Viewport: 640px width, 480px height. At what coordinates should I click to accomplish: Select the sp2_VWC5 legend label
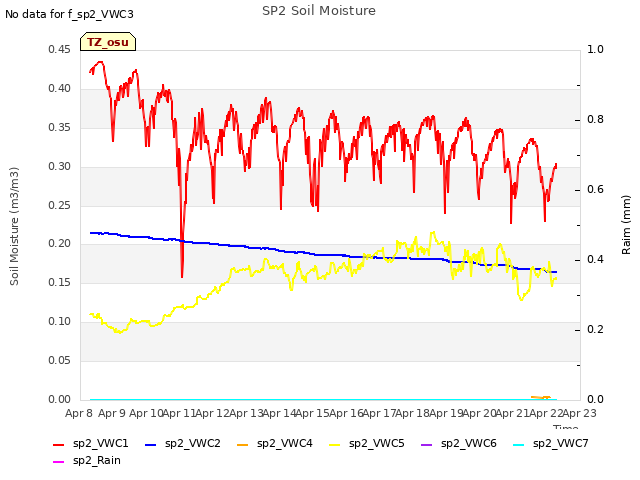(x=377, y=444)
